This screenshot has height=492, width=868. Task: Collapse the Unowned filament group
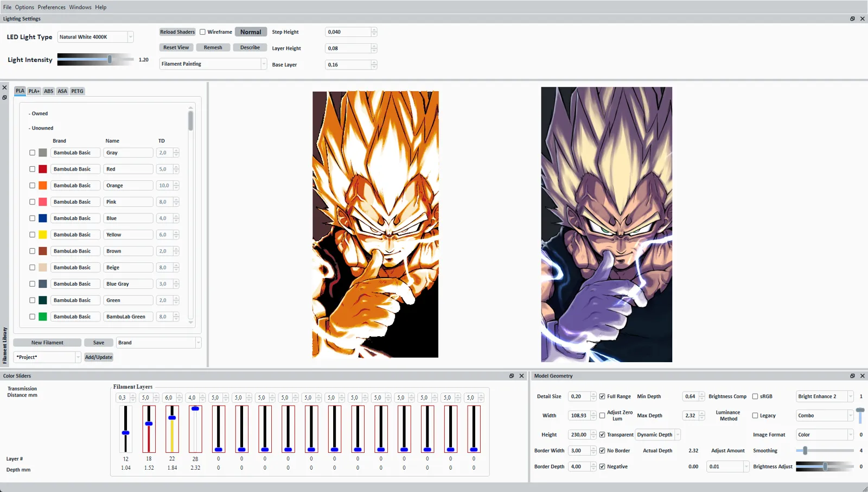(x=41, y=128)
